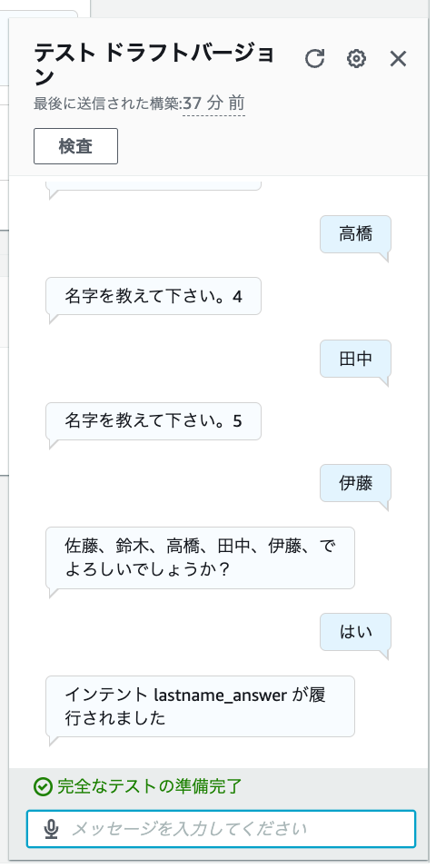Image resolution: width=436 pixels, height=868 pixels.
Task: Click the partially visible top chat bubble
Action: (x=154, y=185)
